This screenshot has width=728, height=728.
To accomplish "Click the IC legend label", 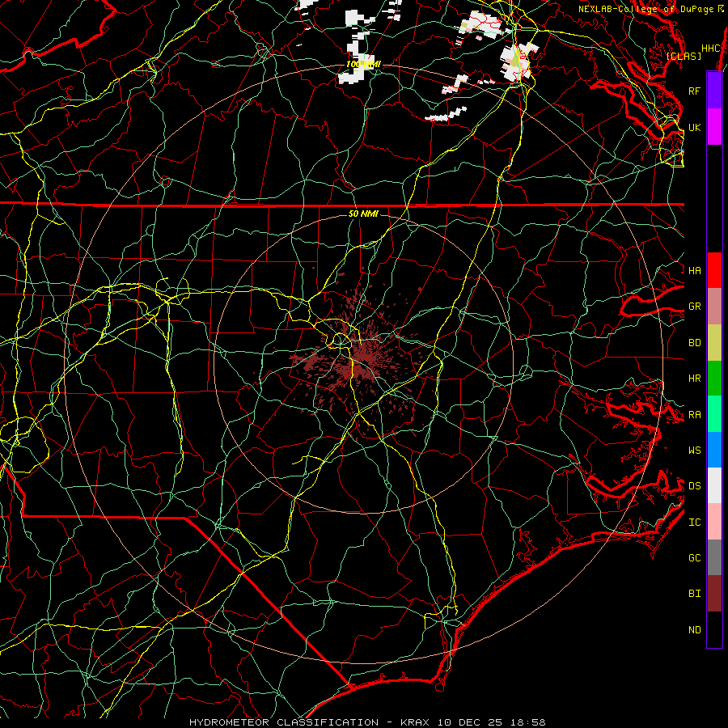I will [694, 523].
